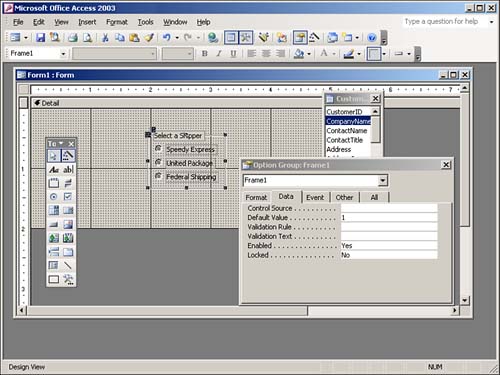
Task: Select the Text Box tool in the Toolbox
Action: click(68, 169)
